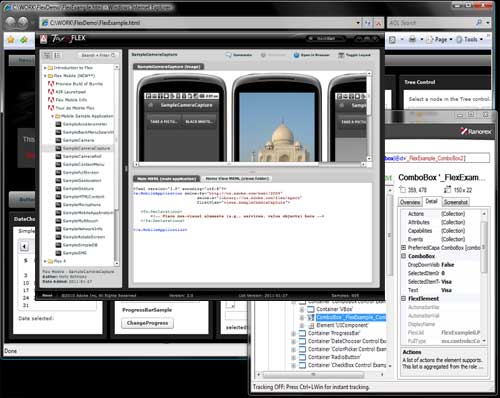Click the Toggle Layout icon
The image size is (500, 398).
point(341,55)
